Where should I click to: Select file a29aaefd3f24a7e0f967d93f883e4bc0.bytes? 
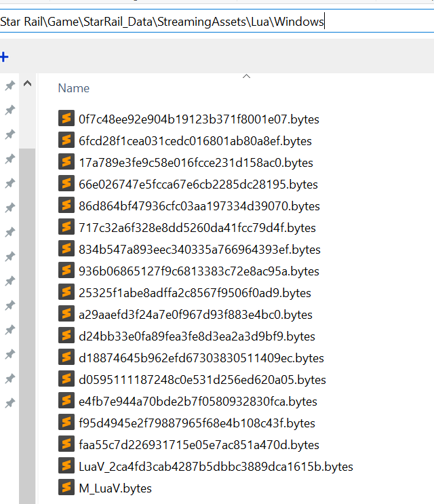(195, 314)
